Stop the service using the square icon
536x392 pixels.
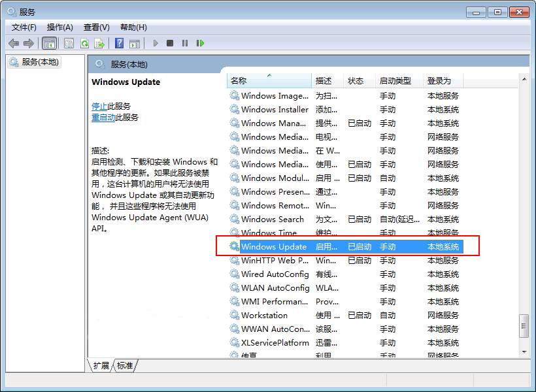click(x=169, y=42)
